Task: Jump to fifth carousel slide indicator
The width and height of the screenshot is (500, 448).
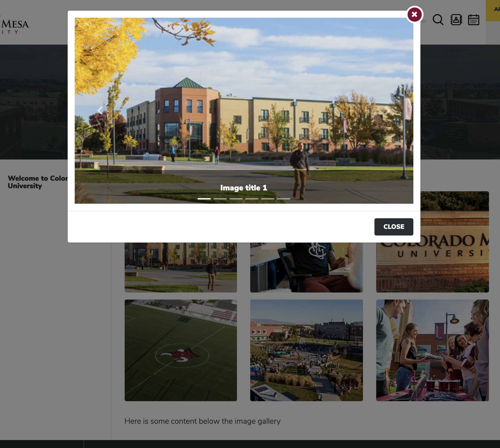Action: coord(267,199)
